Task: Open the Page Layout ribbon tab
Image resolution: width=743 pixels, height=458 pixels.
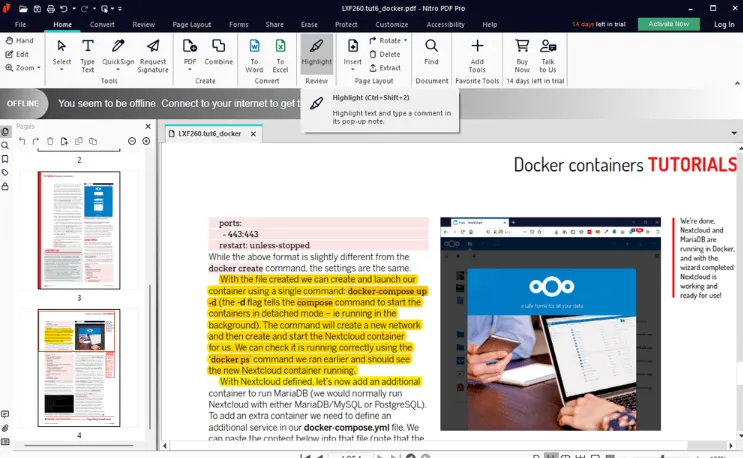Action: [x=192, y=25]
